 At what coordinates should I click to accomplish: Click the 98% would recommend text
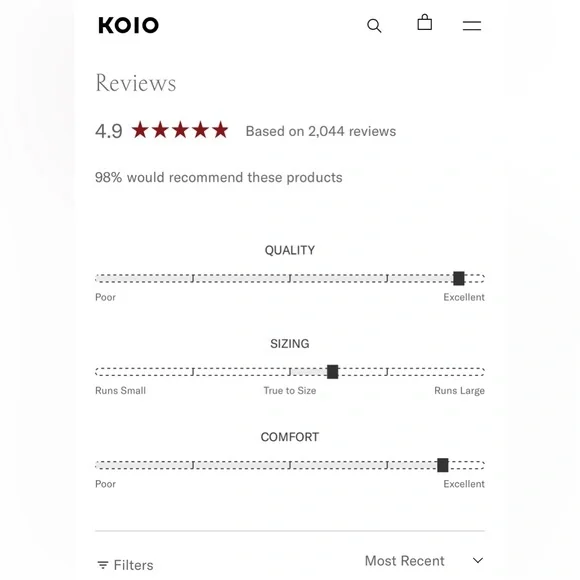click(x=219, y=178)
